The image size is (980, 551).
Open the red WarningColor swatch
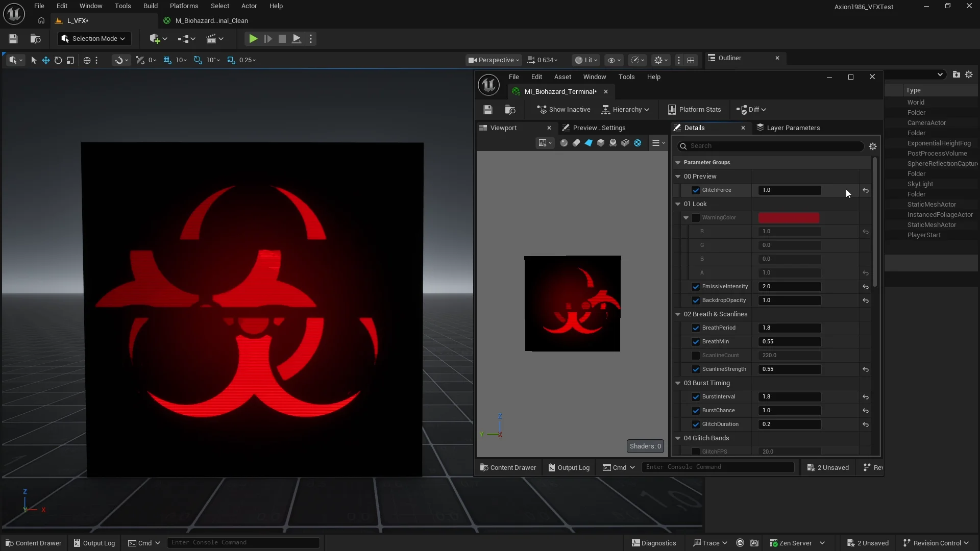789,218
